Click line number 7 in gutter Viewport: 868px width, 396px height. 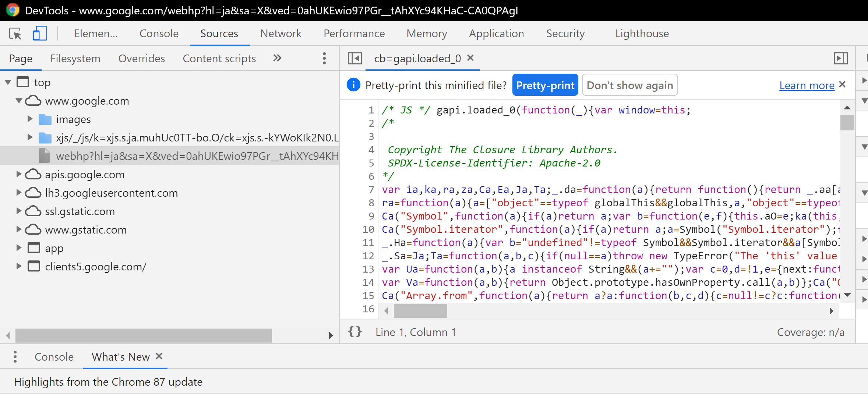click(x=371, y=190)
